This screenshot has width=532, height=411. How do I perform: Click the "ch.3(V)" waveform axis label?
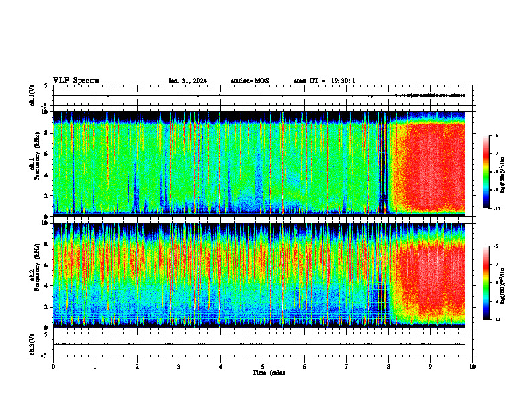click(x=32, y=345)
